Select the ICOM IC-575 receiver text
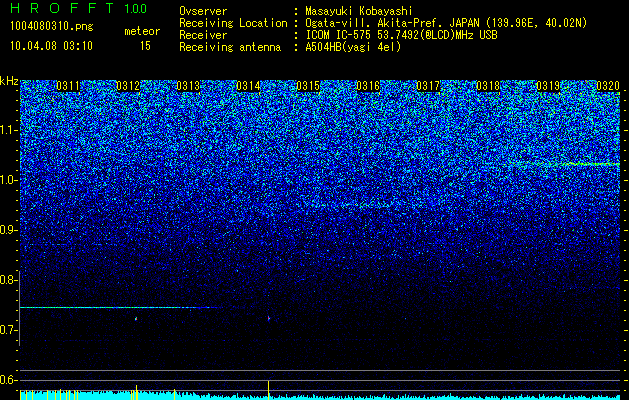629x400 pixels. [401, 35]
